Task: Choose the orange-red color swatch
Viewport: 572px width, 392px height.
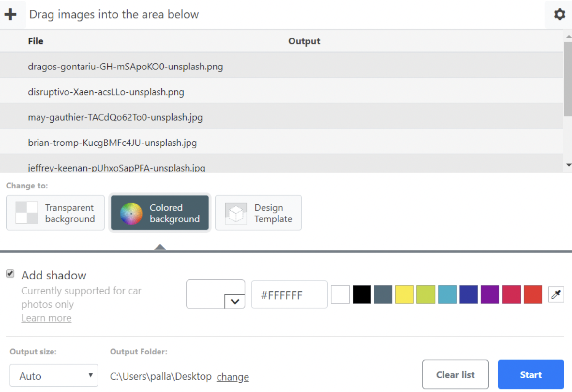Action: pos(533,294)
